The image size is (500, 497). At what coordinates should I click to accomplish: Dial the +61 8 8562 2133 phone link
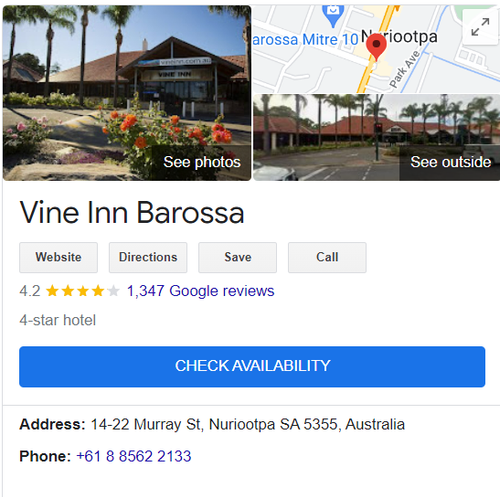coord(134,456)
